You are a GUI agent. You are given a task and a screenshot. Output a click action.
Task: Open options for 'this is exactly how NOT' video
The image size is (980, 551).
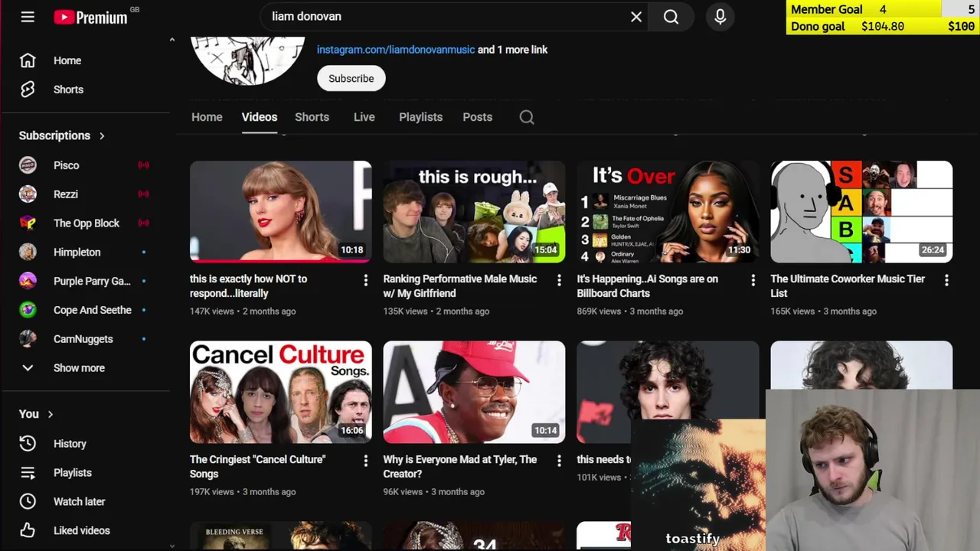tap(365, 281)
